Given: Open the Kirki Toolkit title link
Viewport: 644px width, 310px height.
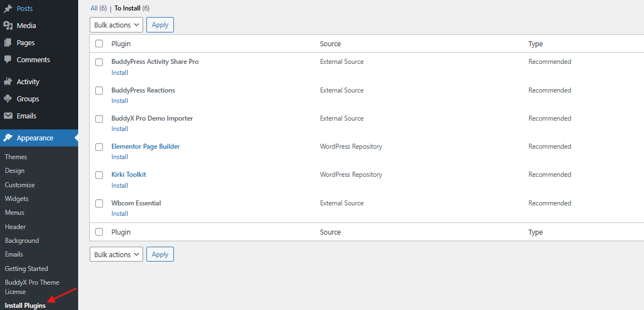Looking at the screenshot, I should (129, 175).
